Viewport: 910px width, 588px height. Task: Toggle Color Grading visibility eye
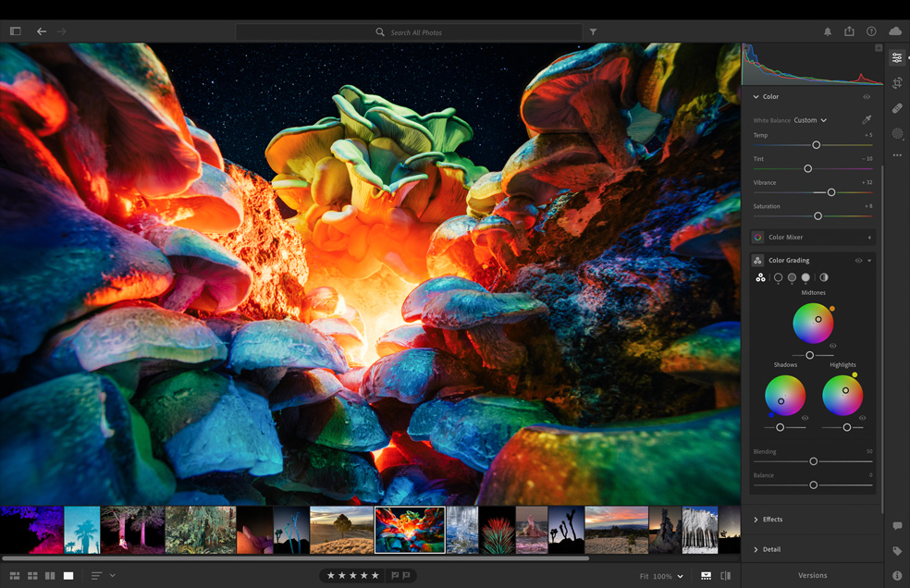[x=858, y=261]
